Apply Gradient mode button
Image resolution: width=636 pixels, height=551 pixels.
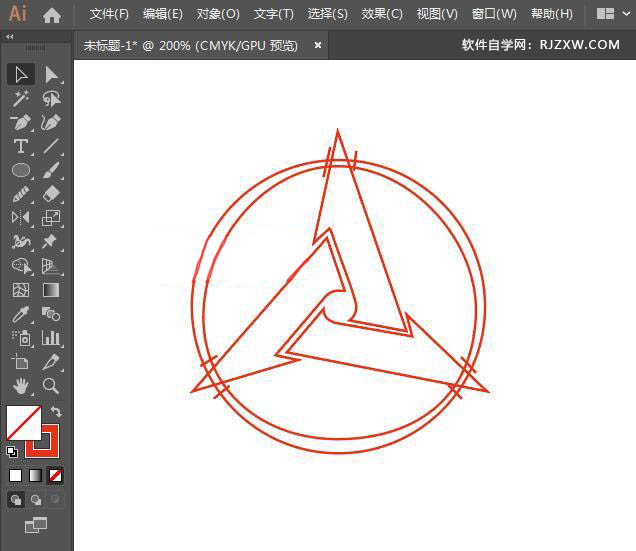click(x=35, y=475)
